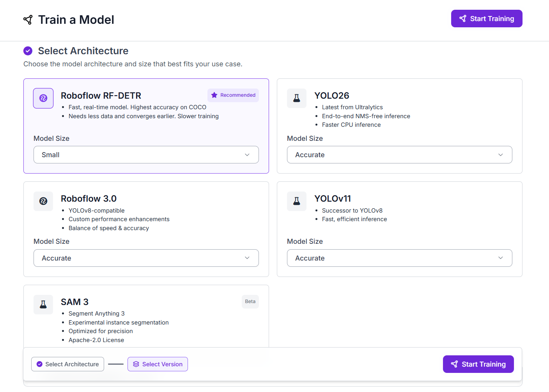Click the YOLO26 flask icon
This screenshot has width=549, height=392.
297,98
